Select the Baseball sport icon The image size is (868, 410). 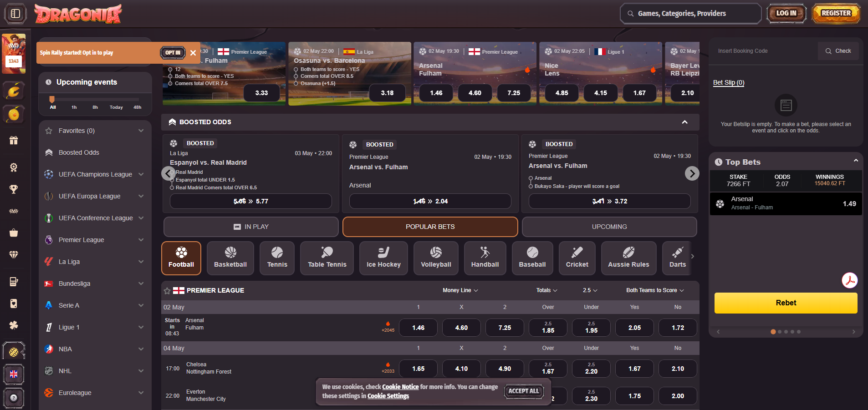[x=532, y=258]
